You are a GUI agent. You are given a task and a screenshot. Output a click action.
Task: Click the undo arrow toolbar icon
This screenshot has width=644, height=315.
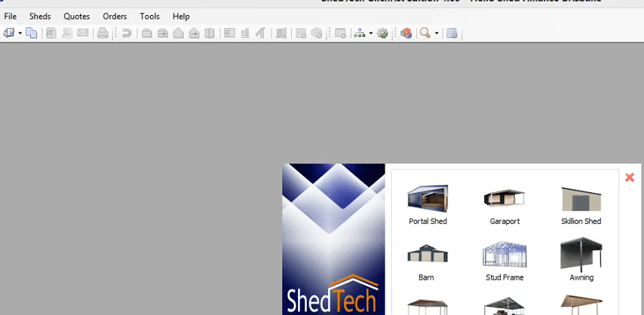(x=127, y=33)
